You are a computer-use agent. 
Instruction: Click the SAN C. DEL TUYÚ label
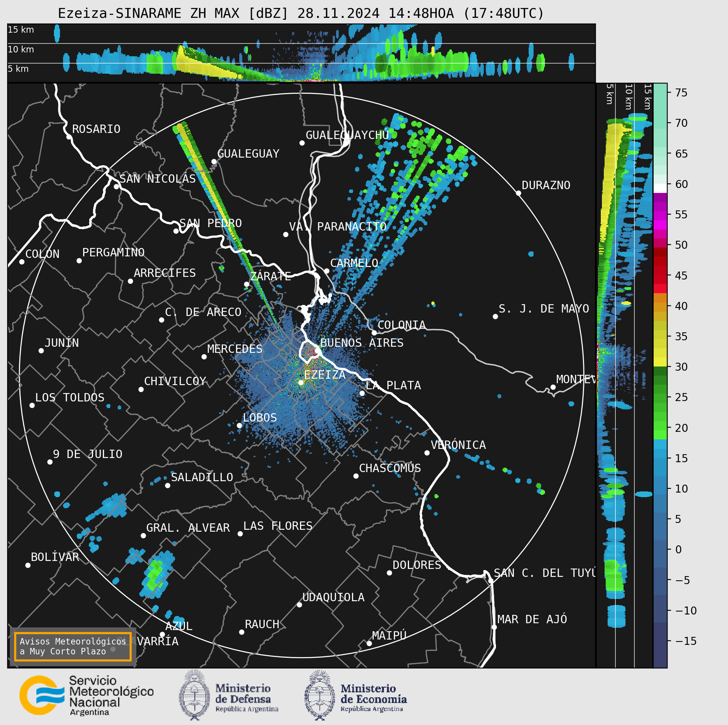(545, 573)
